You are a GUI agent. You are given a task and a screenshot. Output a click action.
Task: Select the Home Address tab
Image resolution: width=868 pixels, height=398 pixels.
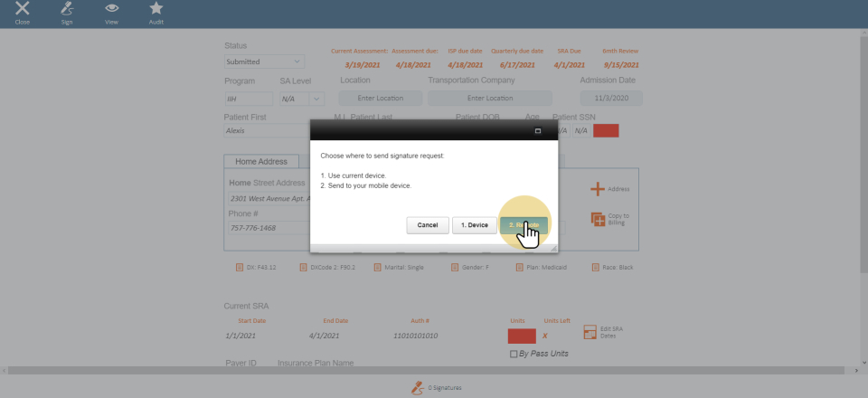261,162
